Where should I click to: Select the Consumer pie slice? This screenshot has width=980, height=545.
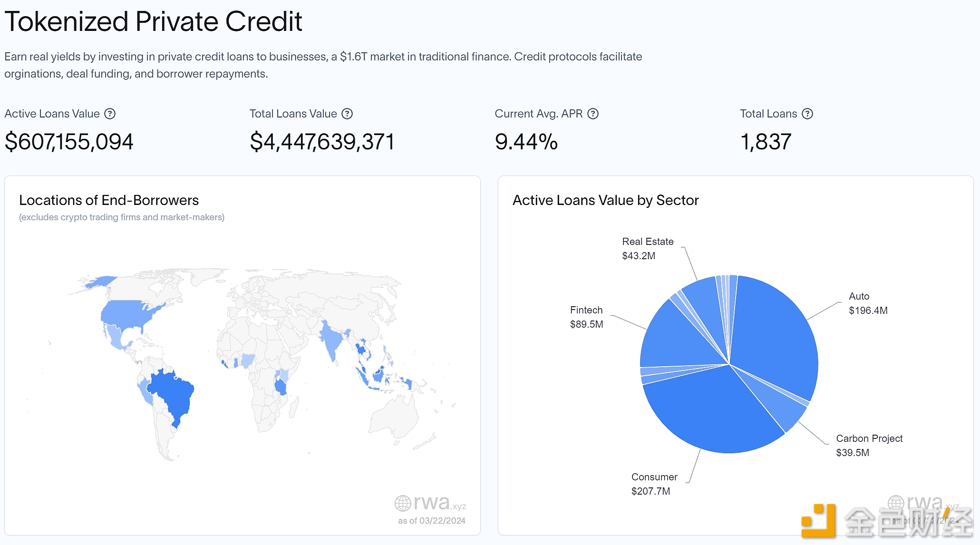713,411
